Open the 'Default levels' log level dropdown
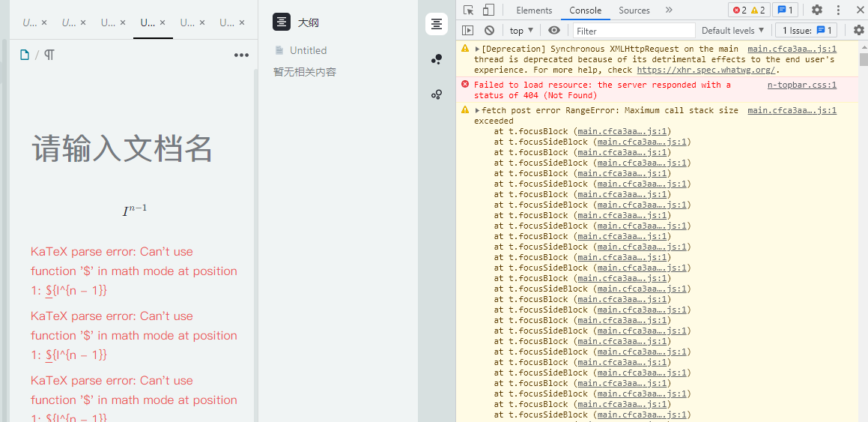Screen dimensions: 868x422 pos(732,30)
